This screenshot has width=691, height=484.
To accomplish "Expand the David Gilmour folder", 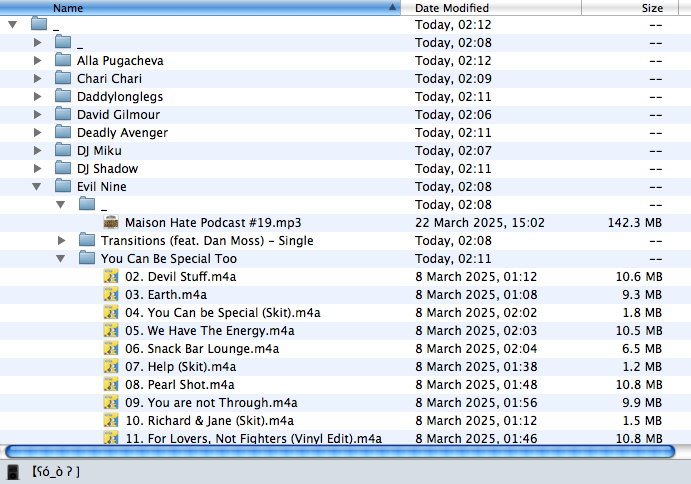I will tap(37, 115).
